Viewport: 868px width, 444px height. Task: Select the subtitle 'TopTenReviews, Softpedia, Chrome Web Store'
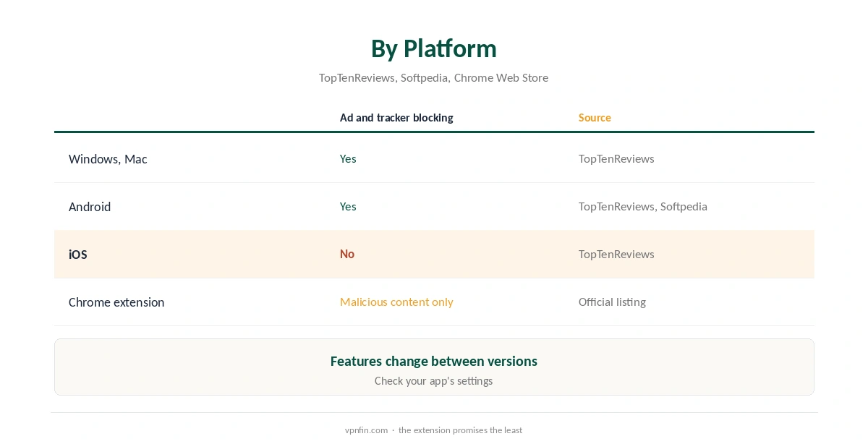[433, 77]
